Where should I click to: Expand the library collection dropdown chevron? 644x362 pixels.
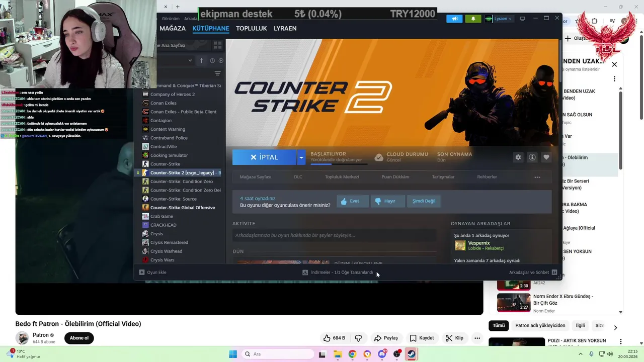click(x=190, y=60)
